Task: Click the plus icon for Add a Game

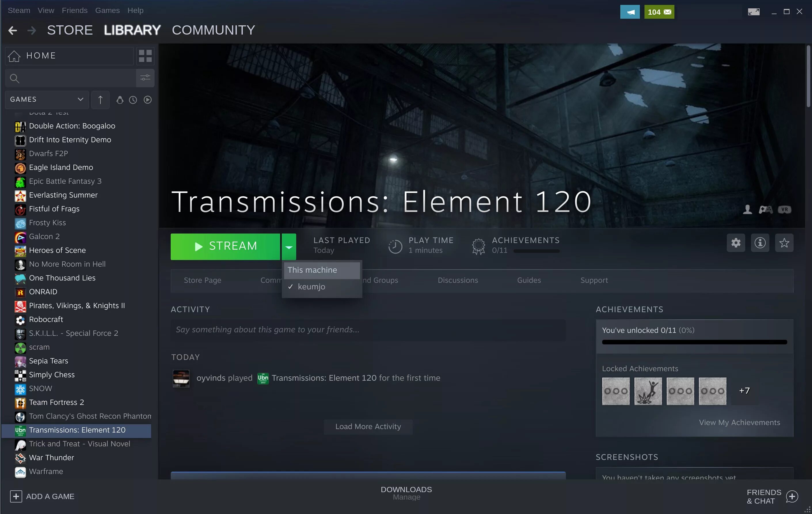Action: tap(16, 496)
